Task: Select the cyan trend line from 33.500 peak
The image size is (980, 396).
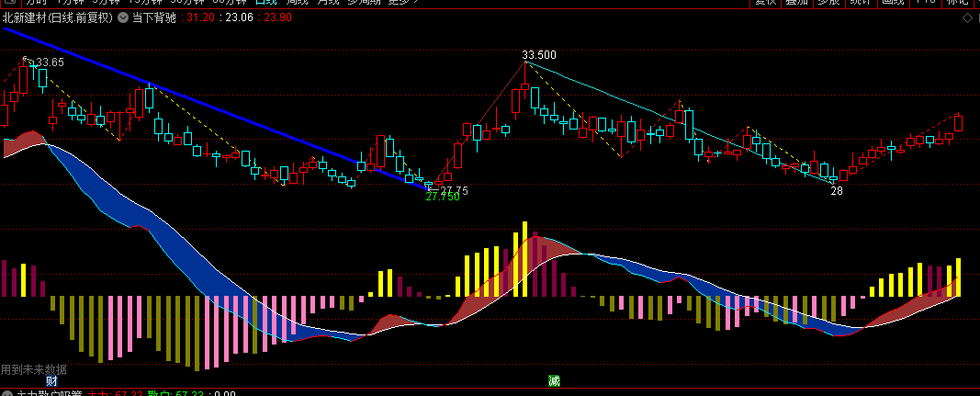Action: pyautogui.click(x=678, y=122)
